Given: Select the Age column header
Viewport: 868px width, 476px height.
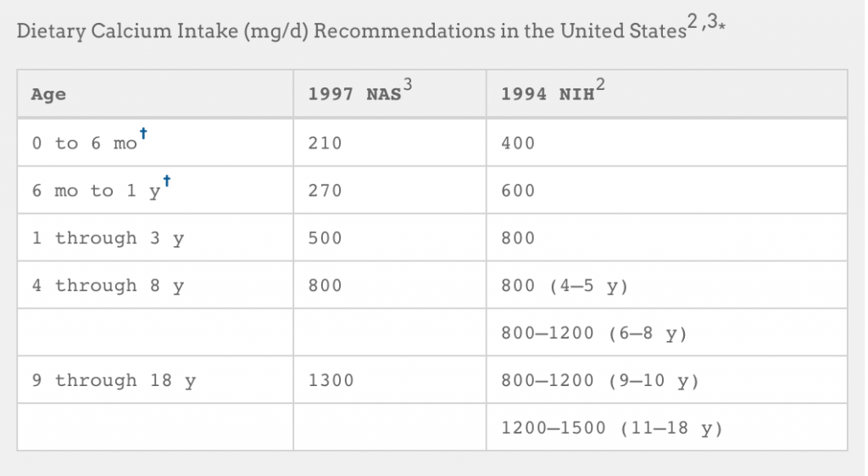Looking at the screenshot, I should click(x=155, y=93).
